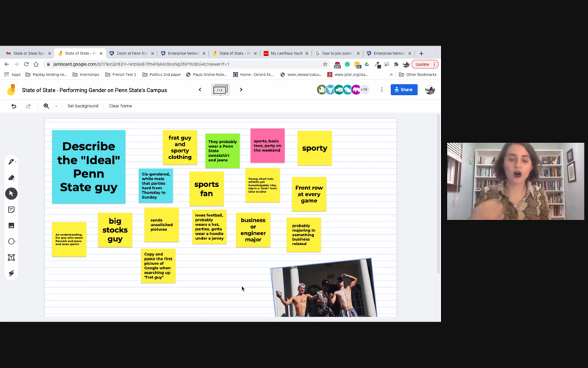Screen dimensions: 588x368
Task: Open the frame bar expander showing 2/3
Action: pos(220,90)
